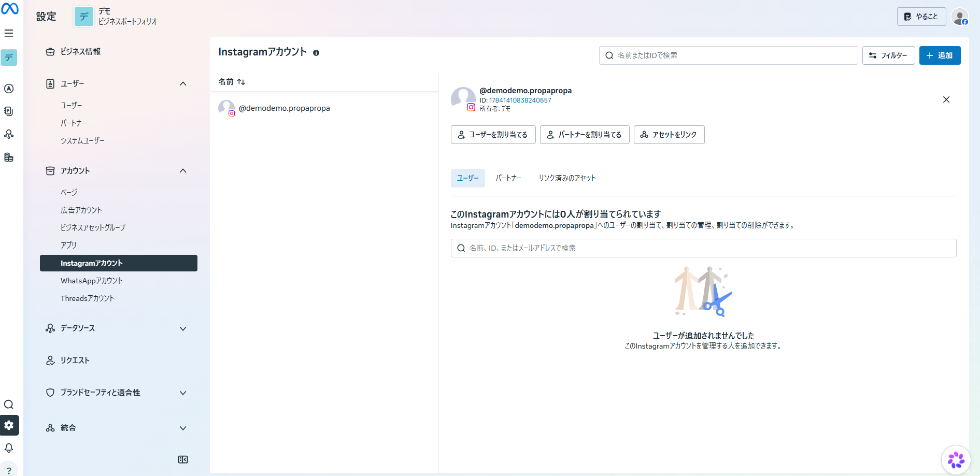Open the help question mark icon
The height and width of the screenshot is (476, 980).
(9, 470)
